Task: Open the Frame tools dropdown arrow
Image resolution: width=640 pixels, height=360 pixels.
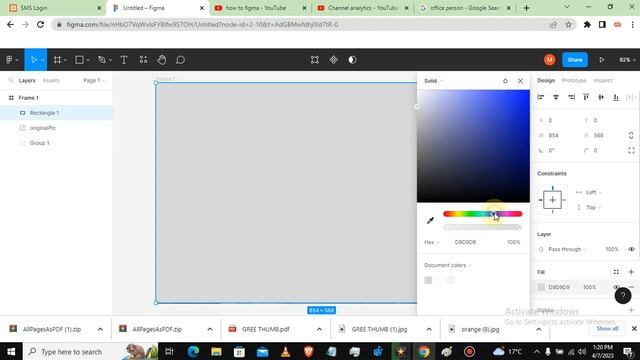Action: (x=65, y=60)
